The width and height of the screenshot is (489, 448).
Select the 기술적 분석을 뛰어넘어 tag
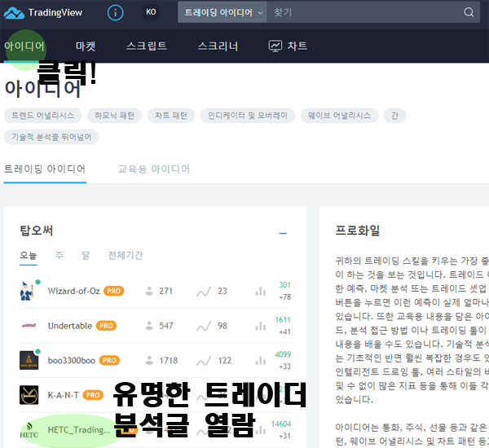tap(51, 137)
